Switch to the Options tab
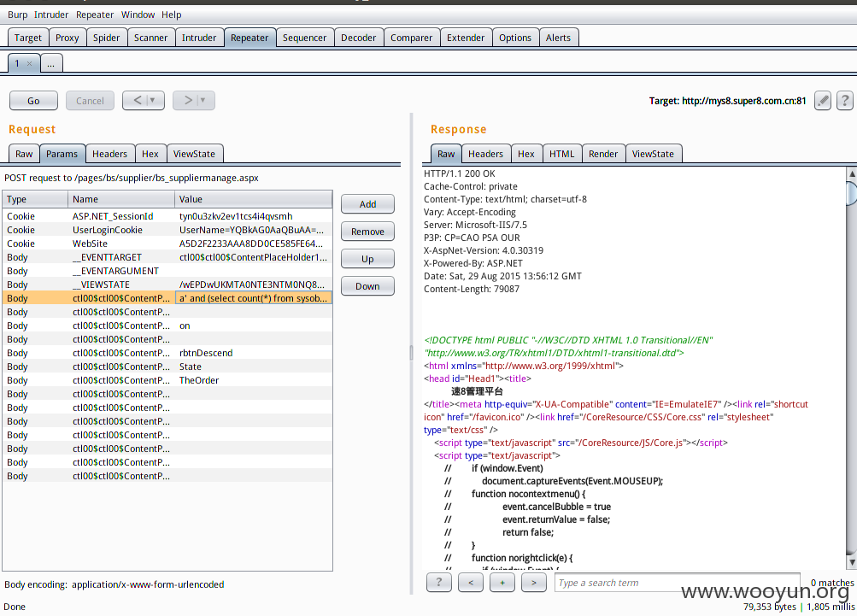857x616 pixels. [515, 38]
